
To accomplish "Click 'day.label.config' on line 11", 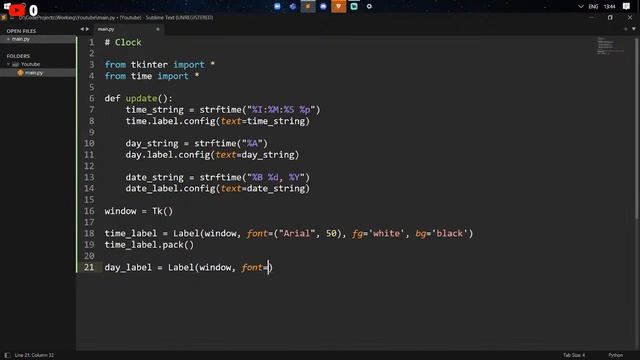I will point(168,155).
